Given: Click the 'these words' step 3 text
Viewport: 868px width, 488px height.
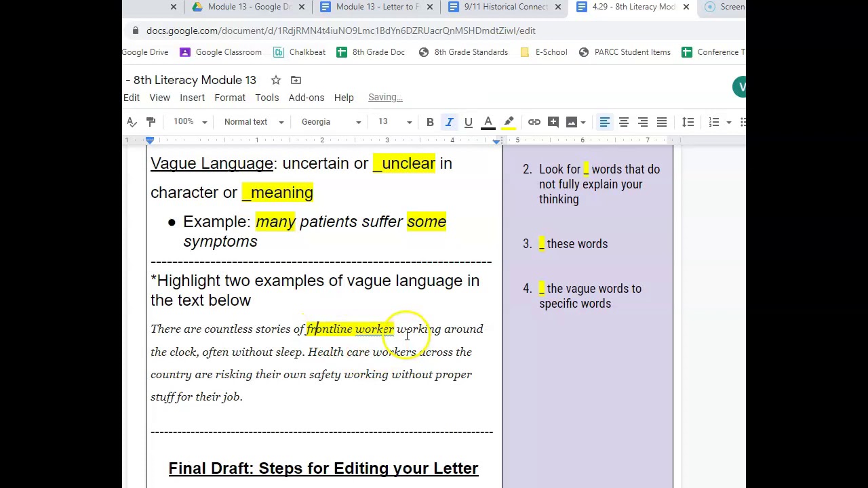Looking at the screenshot, I should click(x=577, y=244).
